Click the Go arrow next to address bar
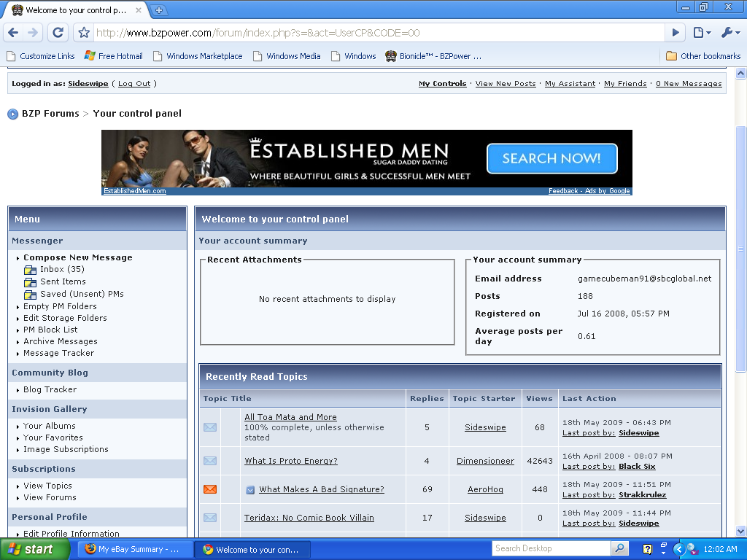 point(675,32)
